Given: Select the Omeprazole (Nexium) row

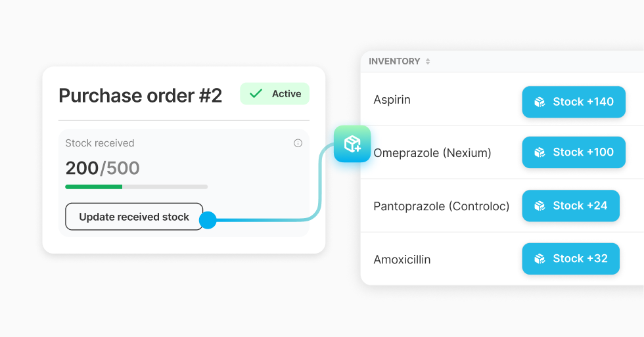Looking at the screenshot, I should (x=432, y=153).
